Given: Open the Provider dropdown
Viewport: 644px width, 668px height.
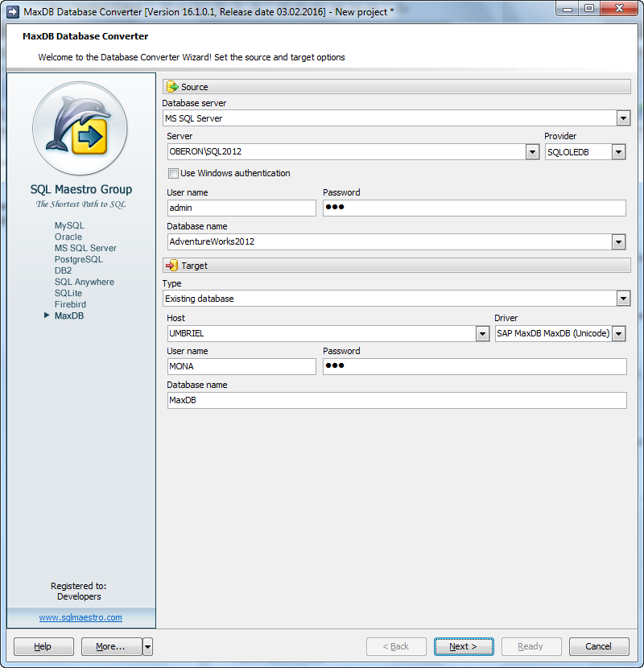Looking at the screenshot, I should (619, 151).
